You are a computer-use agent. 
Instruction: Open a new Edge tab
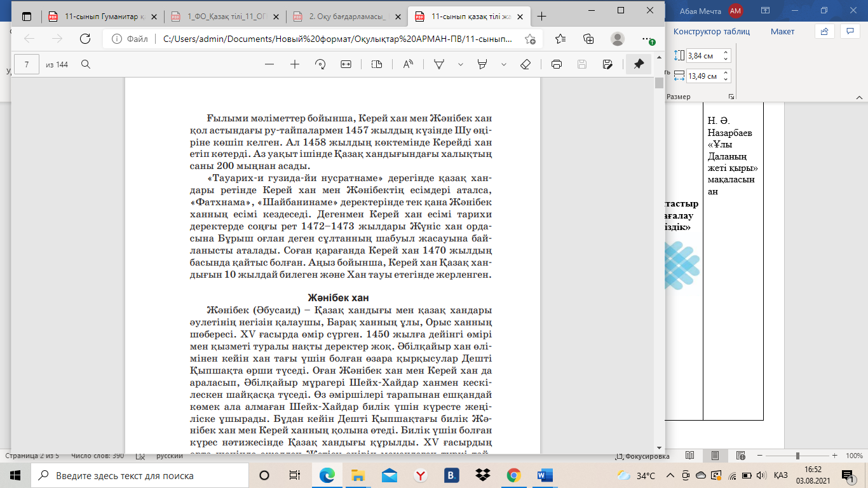point(541,17)
